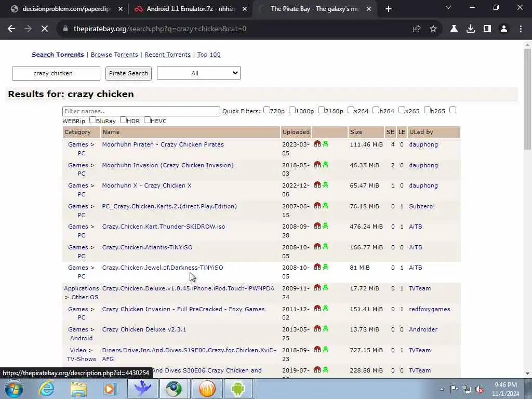This screenshot has height=399, width=532.
Task: Enable the 720p quick filter
Action: tap(267, 110)
